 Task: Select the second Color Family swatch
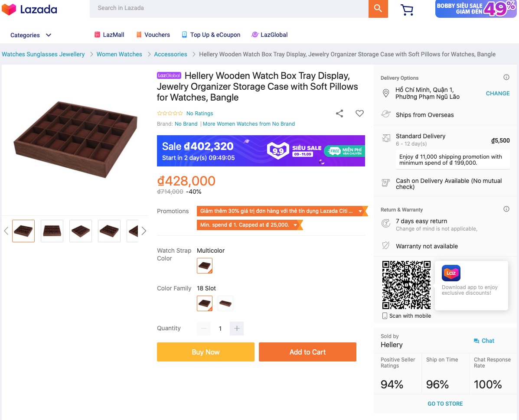click(225, 303)
